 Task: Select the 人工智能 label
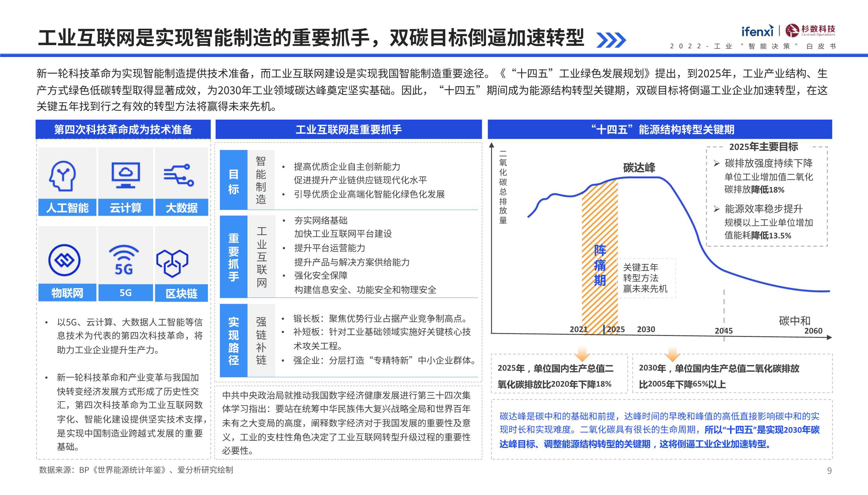coord(67,207)
